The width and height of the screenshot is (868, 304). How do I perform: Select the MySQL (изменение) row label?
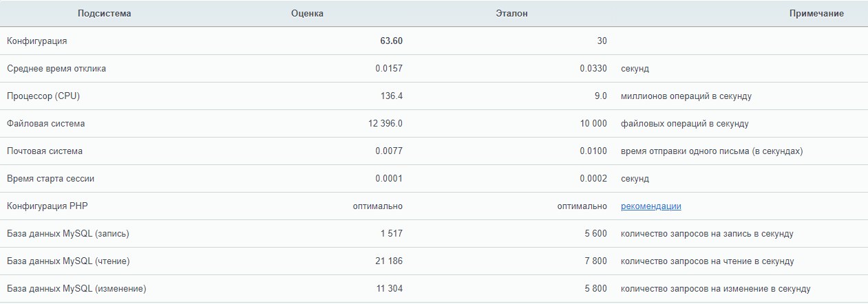tap(76, 289)
